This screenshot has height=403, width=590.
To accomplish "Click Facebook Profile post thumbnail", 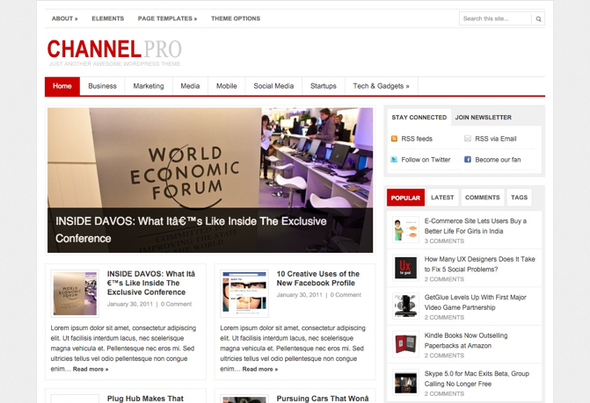I will [244, 294].
